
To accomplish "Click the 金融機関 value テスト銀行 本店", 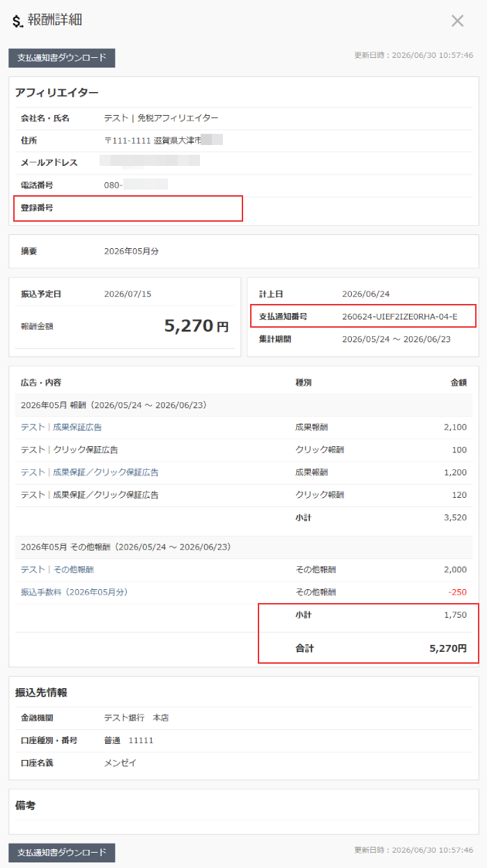I will tap(136, 718).
